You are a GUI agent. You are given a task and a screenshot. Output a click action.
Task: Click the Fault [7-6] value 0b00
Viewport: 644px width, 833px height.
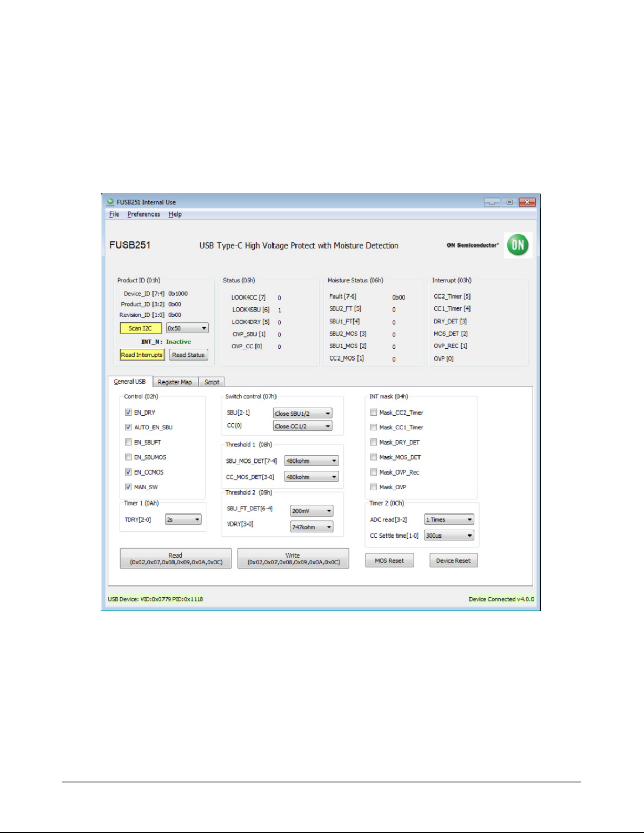[398, 297]
